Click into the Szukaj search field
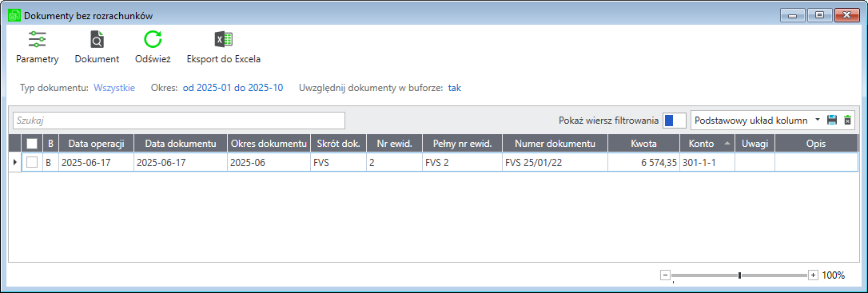Image resolution: width=868 pixels, height=293 pixels. [179, 120]
